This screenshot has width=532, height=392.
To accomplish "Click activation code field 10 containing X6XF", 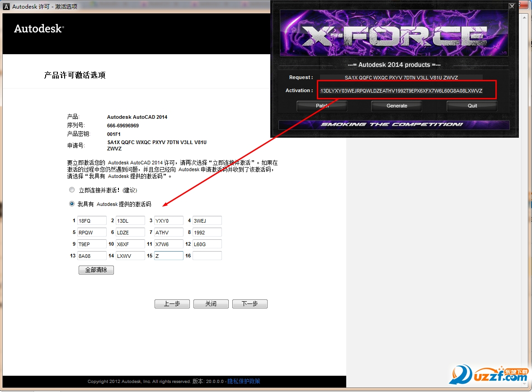I will tap(130, 244).
